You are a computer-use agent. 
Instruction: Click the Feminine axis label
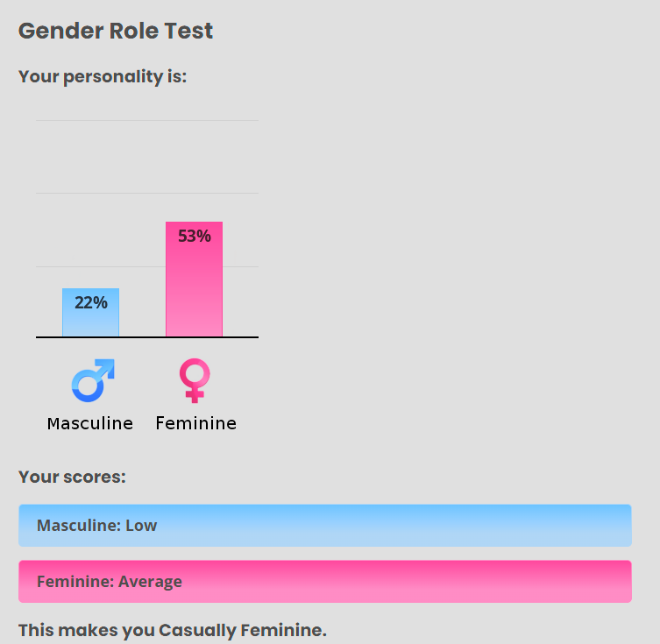(196, 423)
